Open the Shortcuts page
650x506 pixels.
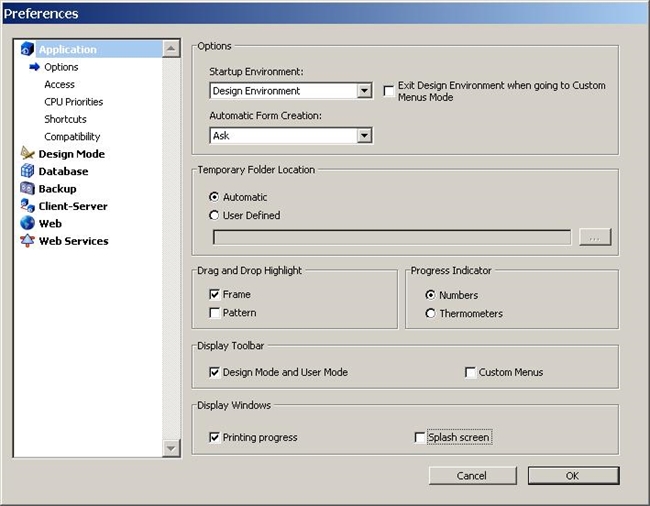[65, 119]
